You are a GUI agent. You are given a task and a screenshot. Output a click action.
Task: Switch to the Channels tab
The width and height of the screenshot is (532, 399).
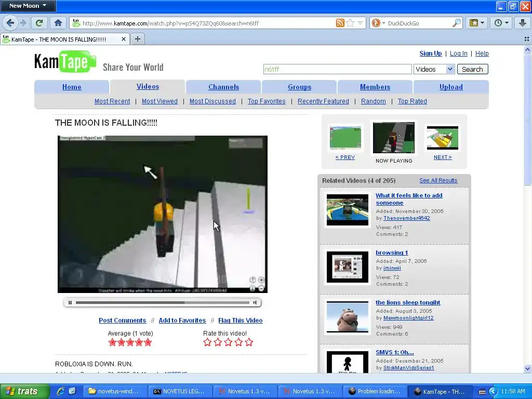tap(223, 87)
